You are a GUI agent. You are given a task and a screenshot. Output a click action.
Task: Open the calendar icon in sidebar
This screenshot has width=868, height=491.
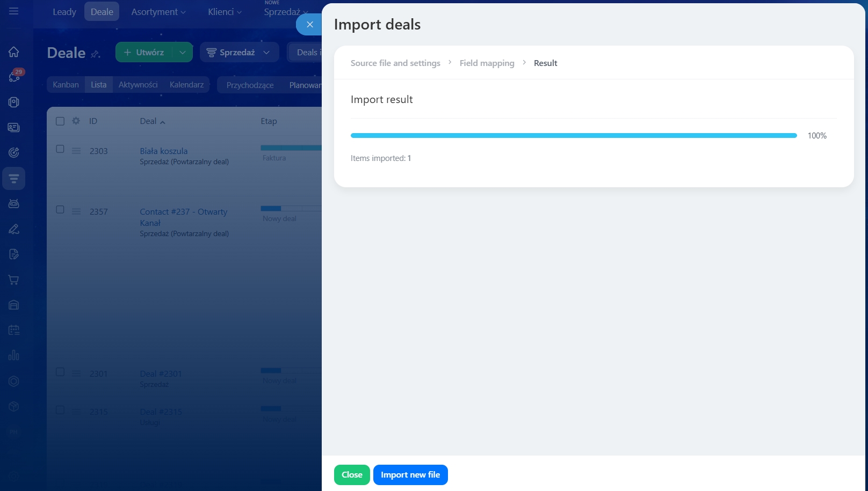click(14, 330)
